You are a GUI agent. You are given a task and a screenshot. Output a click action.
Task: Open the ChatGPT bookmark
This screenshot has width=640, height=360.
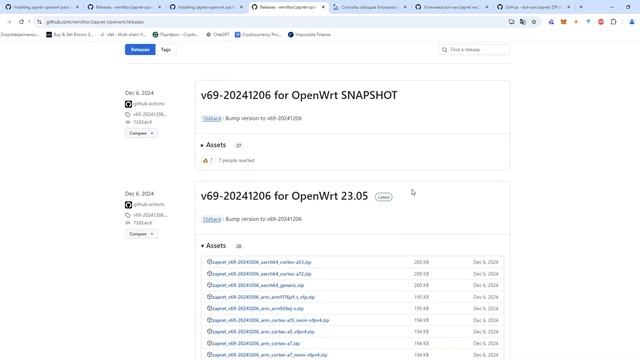click(x=218, y=35)
